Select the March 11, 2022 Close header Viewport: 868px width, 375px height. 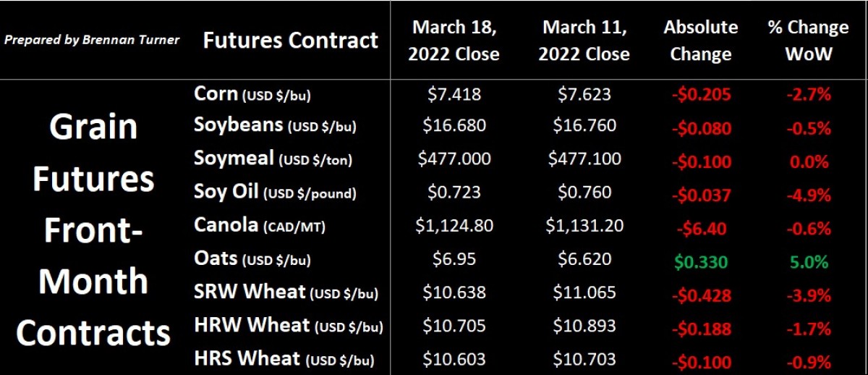584,41
